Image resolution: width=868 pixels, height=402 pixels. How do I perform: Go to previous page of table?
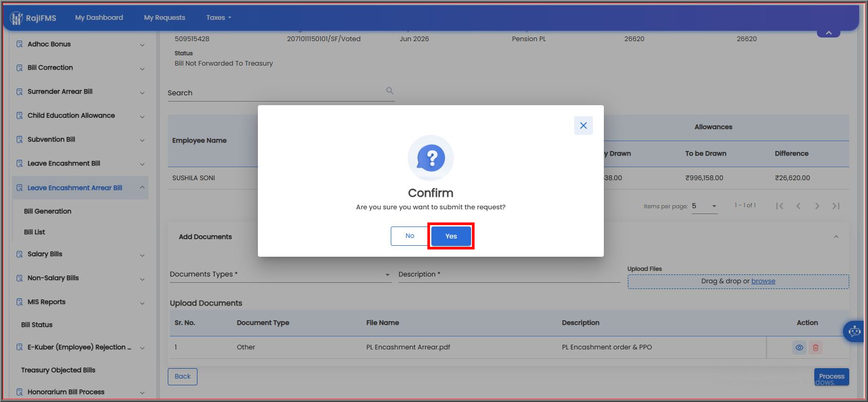[x=798, y=206]
